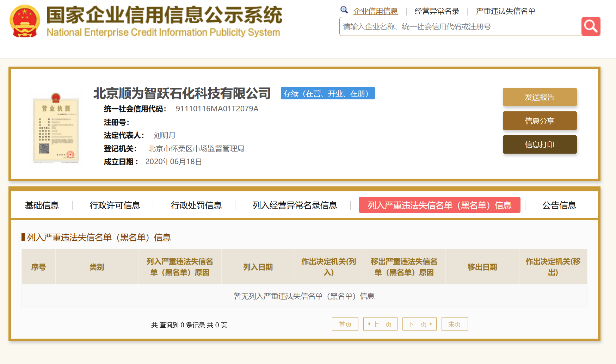Click the 移出严重违法失信名单（黑名单）原因 header
Screen dimensions: 616x364
(404, 267)
